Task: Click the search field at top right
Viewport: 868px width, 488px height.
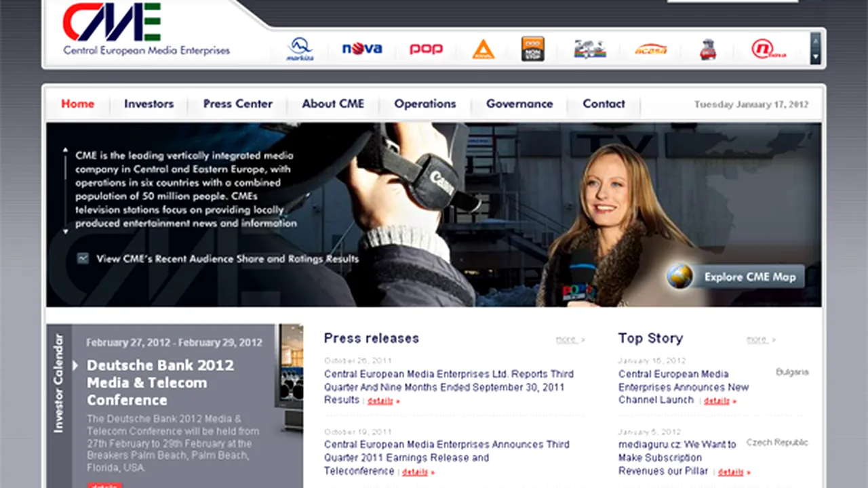Action: click(732, 1)
